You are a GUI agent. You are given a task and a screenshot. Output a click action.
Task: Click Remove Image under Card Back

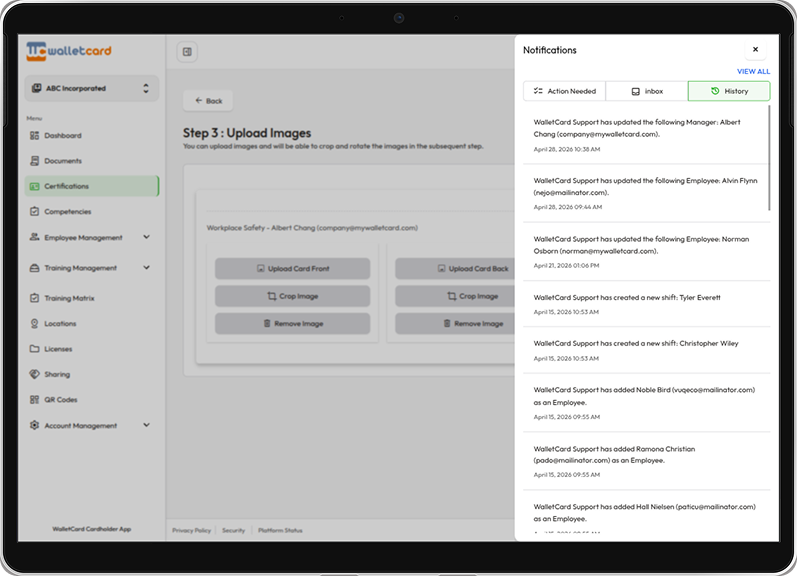pyautogui.click(x=455, y=323)
